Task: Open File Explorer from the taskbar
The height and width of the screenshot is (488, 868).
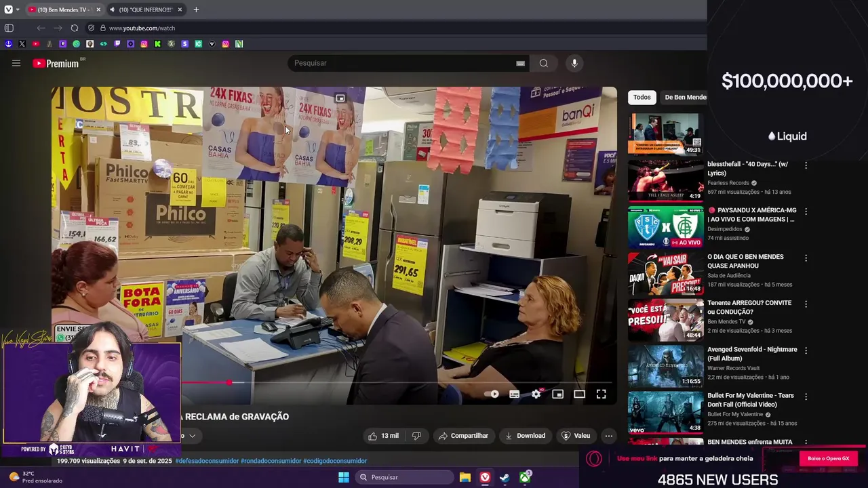Action: tap(465, 477)
